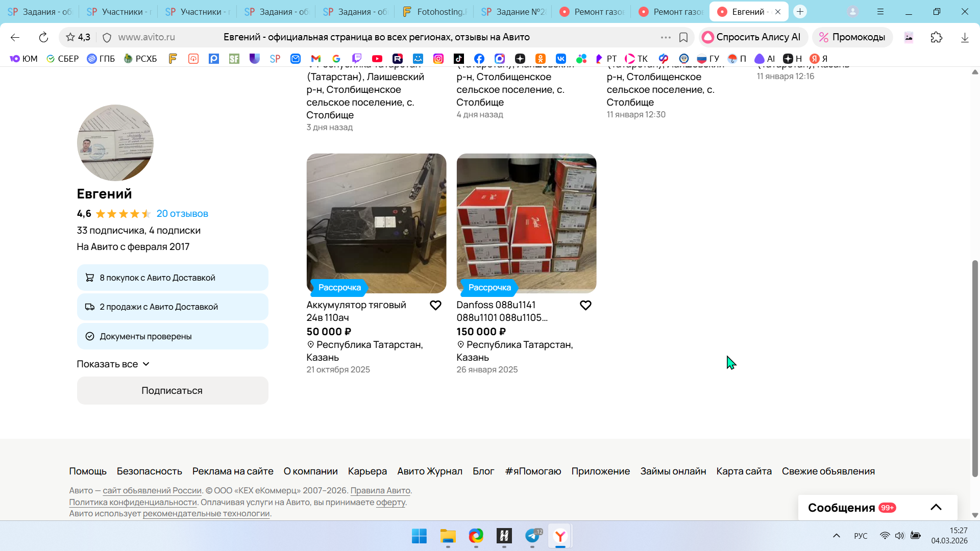This screenshot has height=551, width=980.
Task: Open a new browser tab
Action: [800, 12]
